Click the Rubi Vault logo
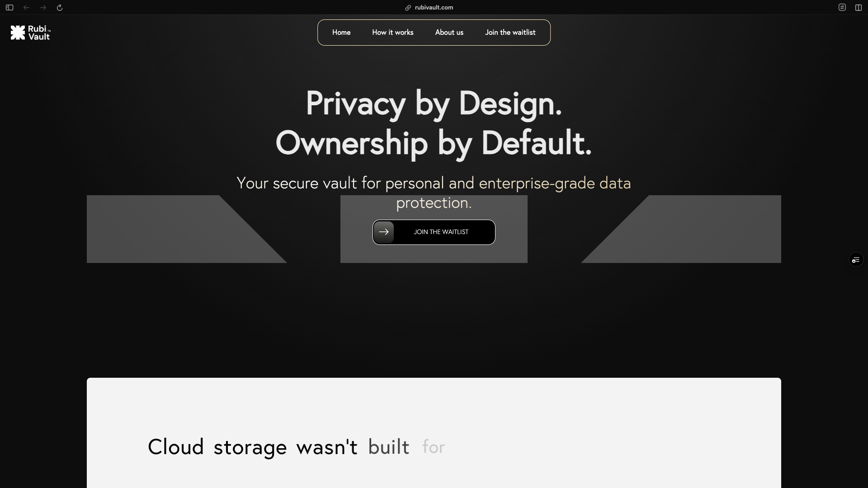The width and height of the screenshot is (868, 488). (30, 33)
